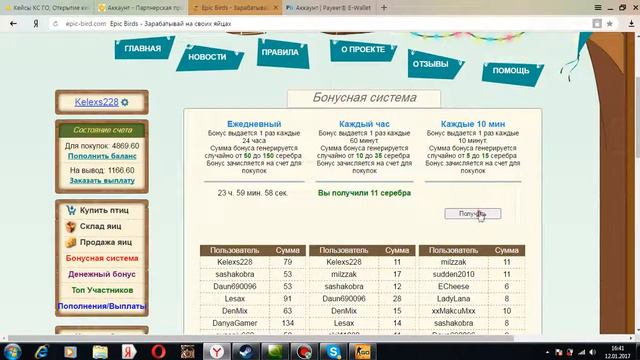This screenshot has height=360, width=640.
Task: Switch to the Кейсы КС ГО tab
Action: (x=47, y=7)
